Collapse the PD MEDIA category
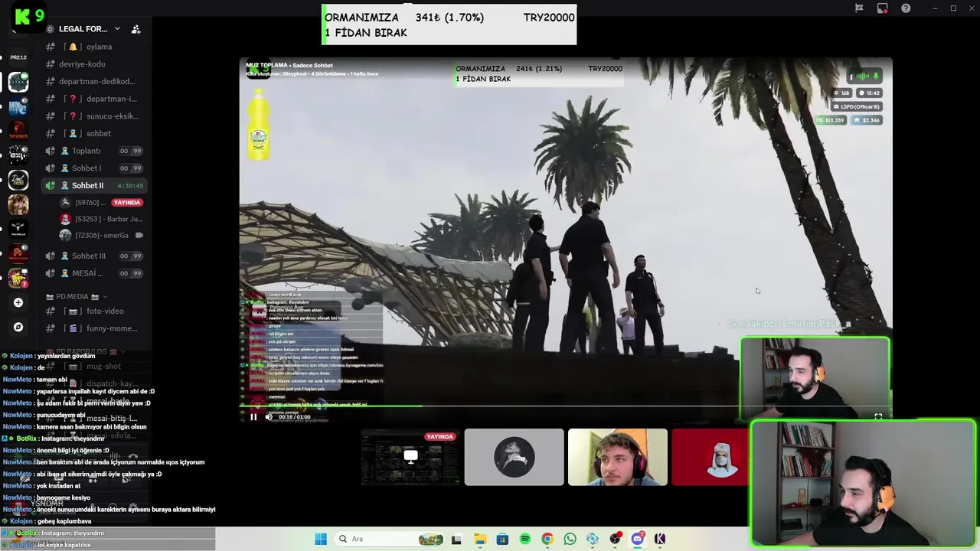980x551 pixels. click(x=77, y=296)
